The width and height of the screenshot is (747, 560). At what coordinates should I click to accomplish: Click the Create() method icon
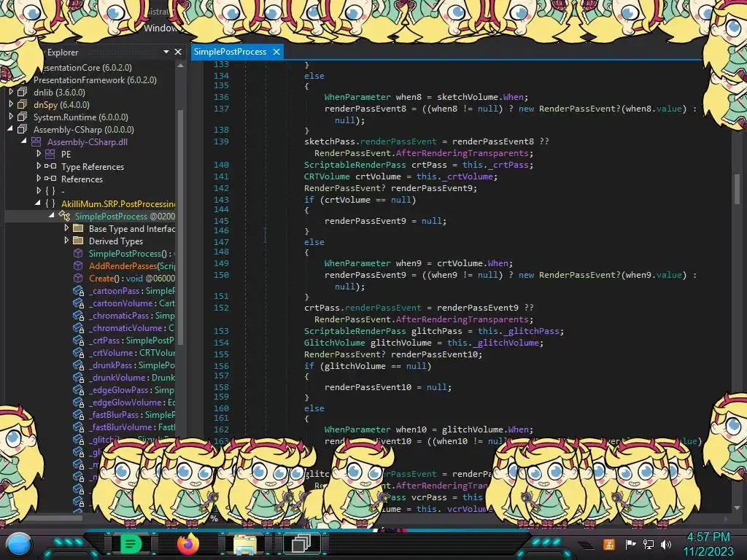pyautogui.click(x=78, y=278)
